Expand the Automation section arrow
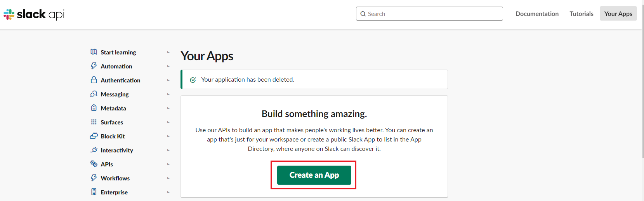This screenshot has height=201, width=644. [168, 66]
